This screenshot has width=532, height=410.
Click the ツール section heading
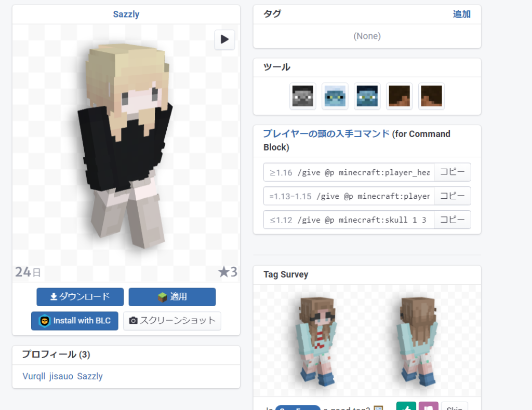point(277,67)
